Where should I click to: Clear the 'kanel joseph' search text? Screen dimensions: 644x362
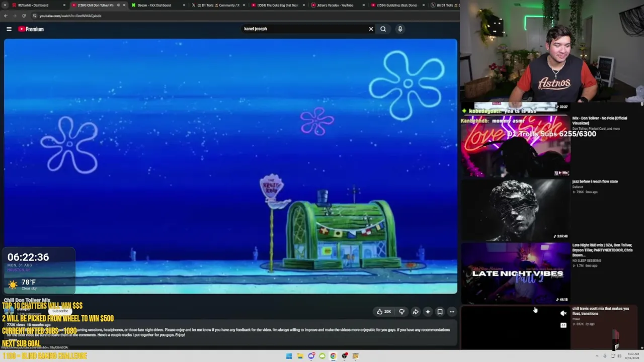371,29
